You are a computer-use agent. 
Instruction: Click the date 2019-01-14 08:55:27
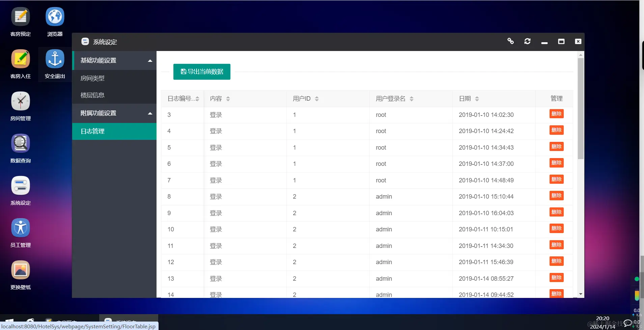tap(486, 279)
